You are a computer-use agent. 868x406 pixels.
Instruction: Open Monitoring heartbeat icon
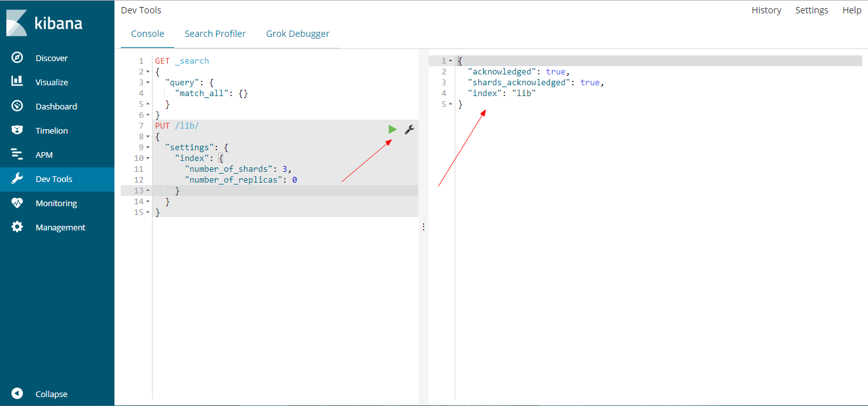click(17, 203)
